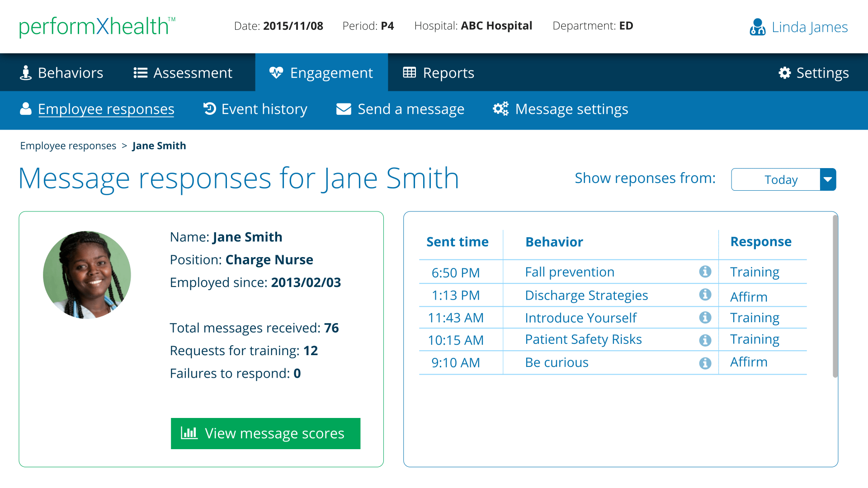Show info for Discharge Strategies behavior
This screenshot has height=488, width=868.
[x=705, y=295]
